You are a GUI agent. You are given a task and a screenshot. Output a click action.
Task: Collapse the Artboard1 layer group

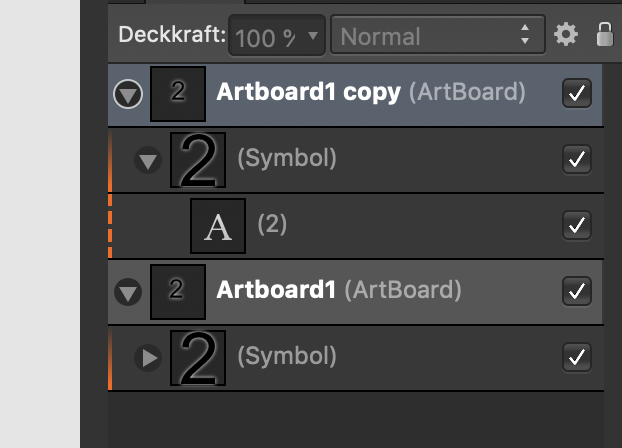coord(128,292)
